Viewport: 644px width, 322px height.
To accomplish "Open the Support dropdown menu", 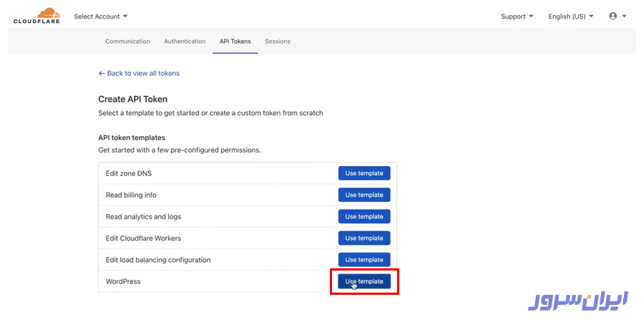I will coord(517,16).
